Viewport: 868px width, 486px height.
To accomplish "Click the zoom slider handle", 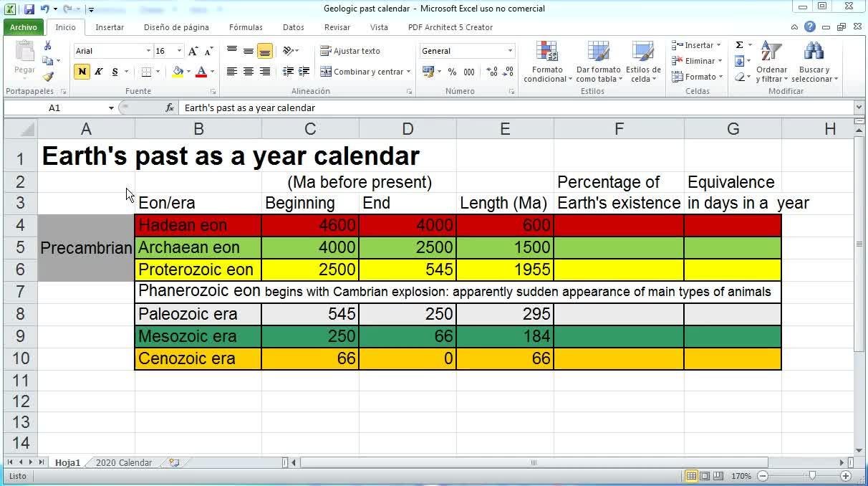I will (811, 476).
